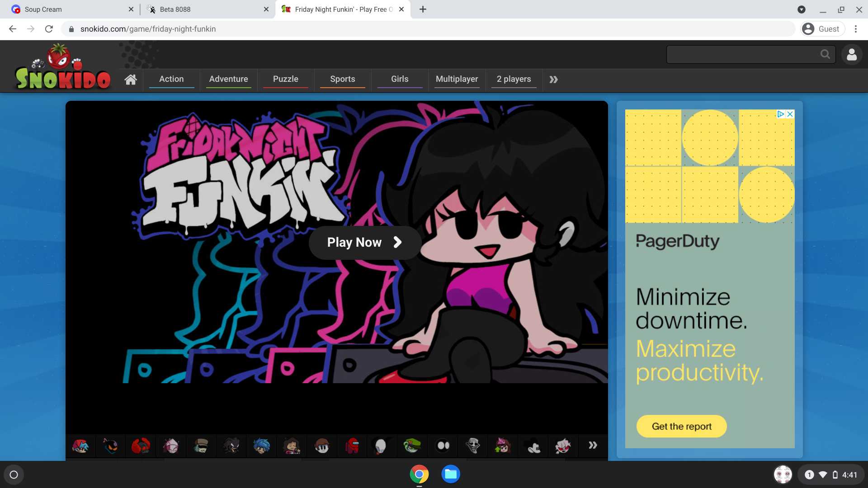Open the user account icon on Snokido
The height and width of the screenshot is (488, 868).
(x=852, y=55)
